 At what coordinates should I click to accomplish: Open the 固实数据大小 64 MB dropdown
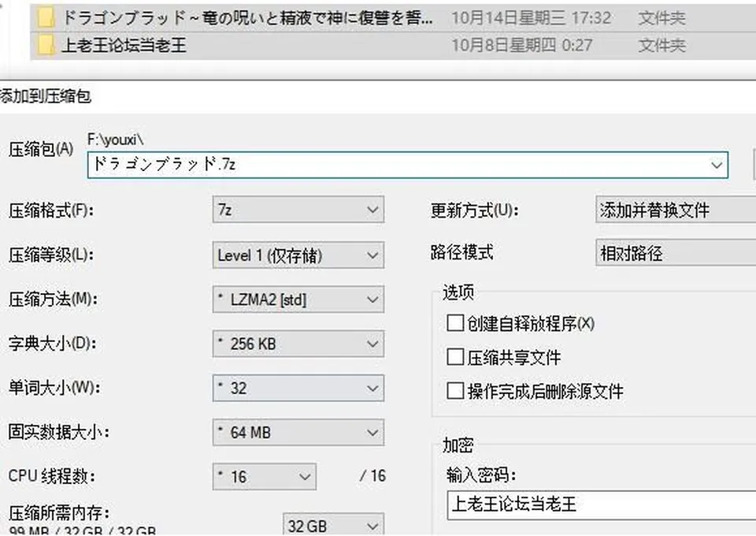pos(298,432)
